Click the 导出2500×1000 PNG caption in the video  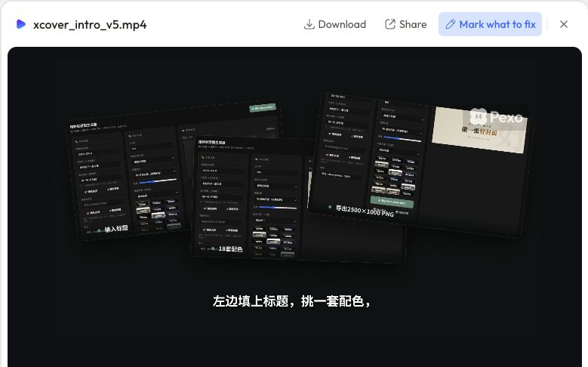pyautogui.click(x=365, y=211)
